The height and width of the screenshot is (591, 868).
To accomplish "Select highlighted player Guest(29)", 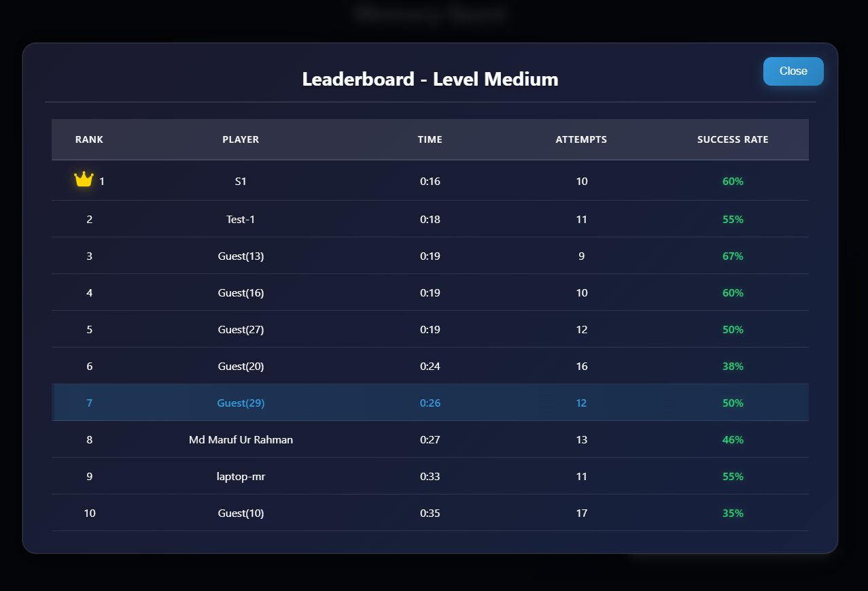I will pyautogui.click(x=241, y=403).
